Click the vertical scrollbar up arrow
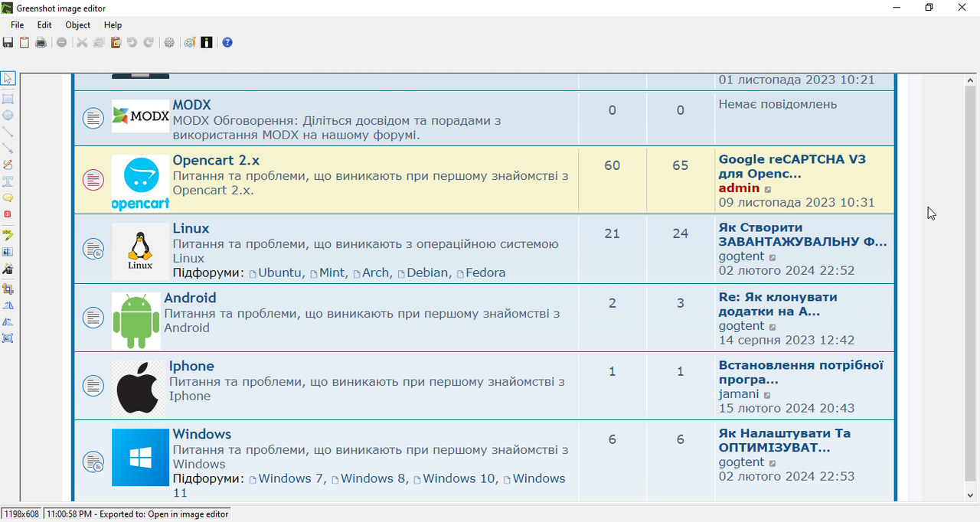Screen dimensions: 980x522 (970, 80)
